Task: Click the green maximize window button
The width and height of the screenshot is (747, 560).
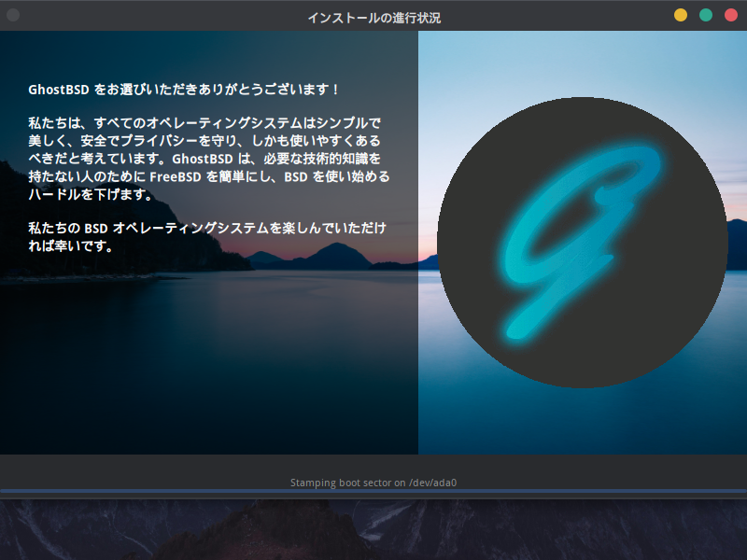Action: coord(706,15)
